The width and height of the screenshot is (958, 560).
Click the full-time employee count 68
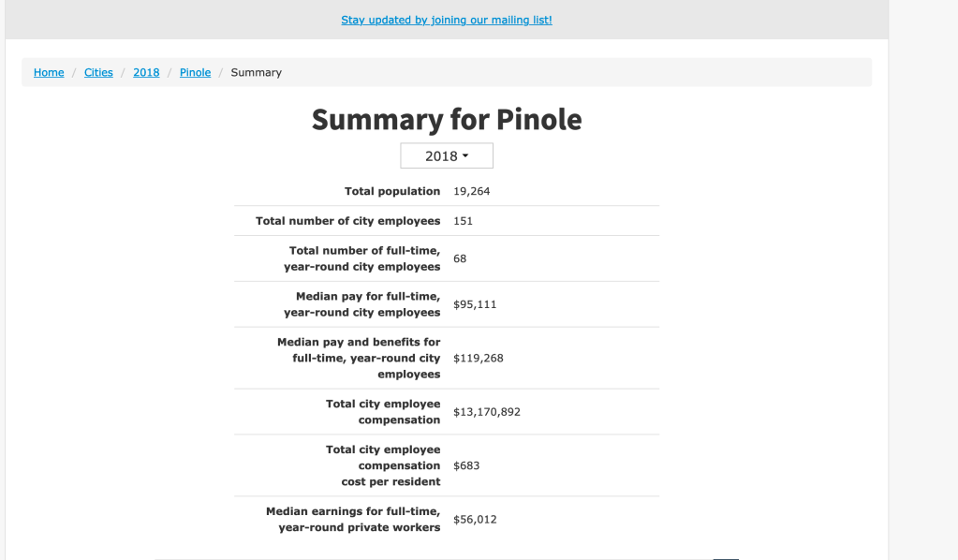pyautogui.click(x=460, y=258)
